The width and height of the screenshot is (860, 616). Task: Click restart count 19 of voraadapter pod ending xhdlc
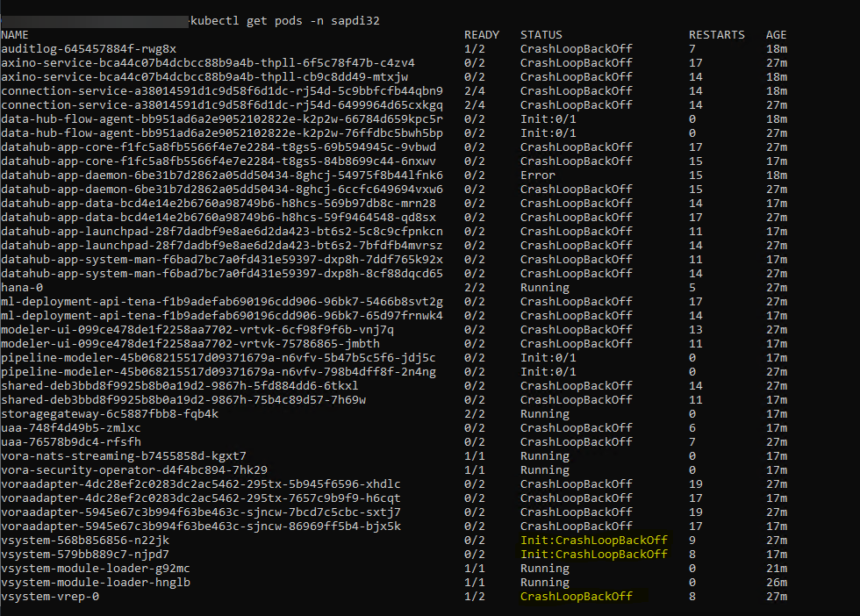(x=695, y=484)
